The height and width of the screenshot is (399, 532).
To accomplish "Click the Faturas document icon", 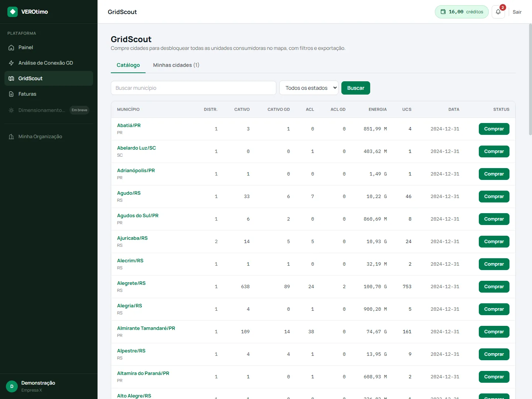I will 11,94.
